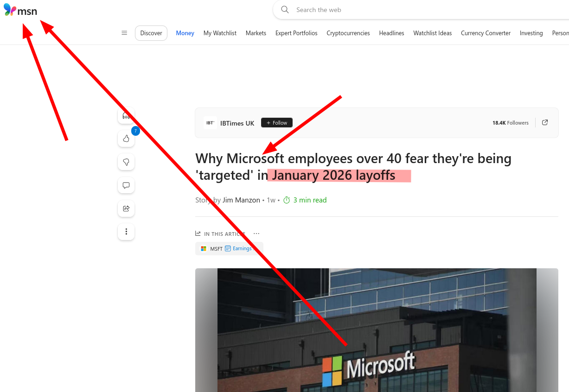The height and width of the screenshot is (392, 569).
Task: Expand the vertical three-dot more options
Action: [126, 232]
